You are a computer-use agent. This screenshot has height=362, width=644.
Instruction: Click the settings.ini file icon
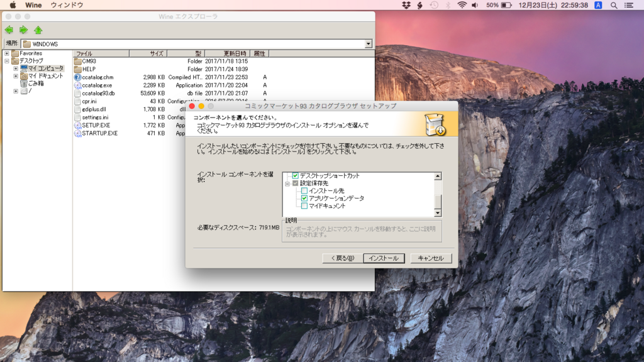point(77,118)
